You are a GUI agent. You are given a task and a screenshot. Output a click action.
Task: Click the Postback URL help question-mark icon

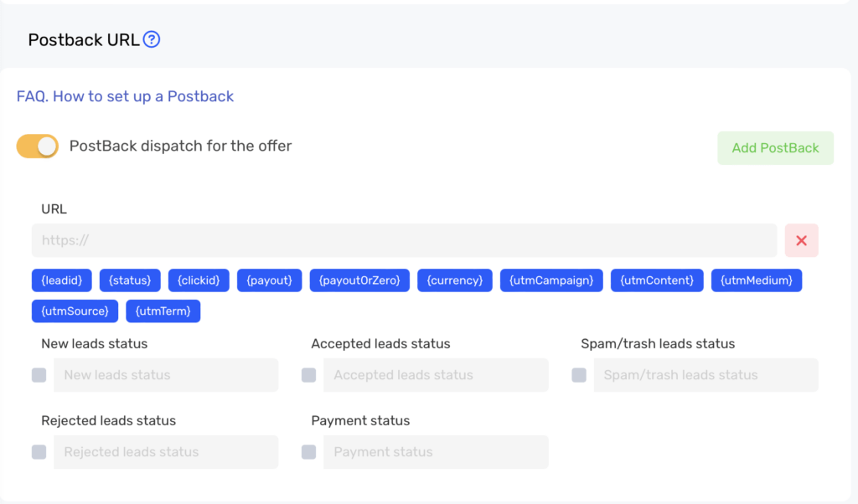[151, 39]
